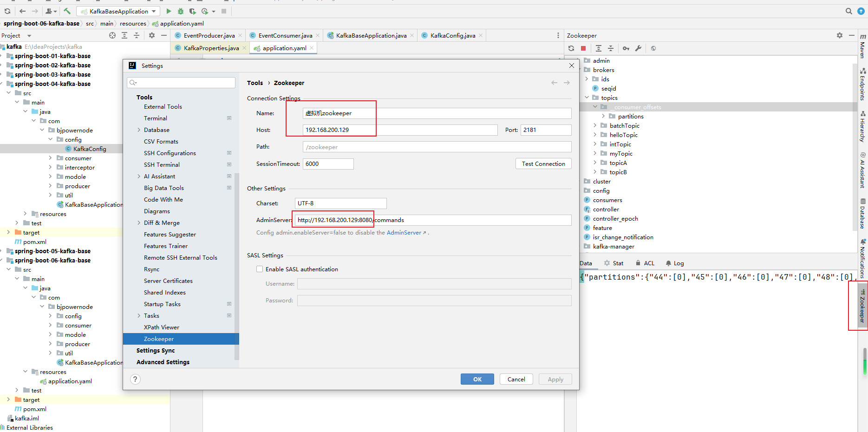Click the SessionTimeout field showing 6000
Image resolution: width=868 pixels, height=432 pixels.
coord(328,164)
